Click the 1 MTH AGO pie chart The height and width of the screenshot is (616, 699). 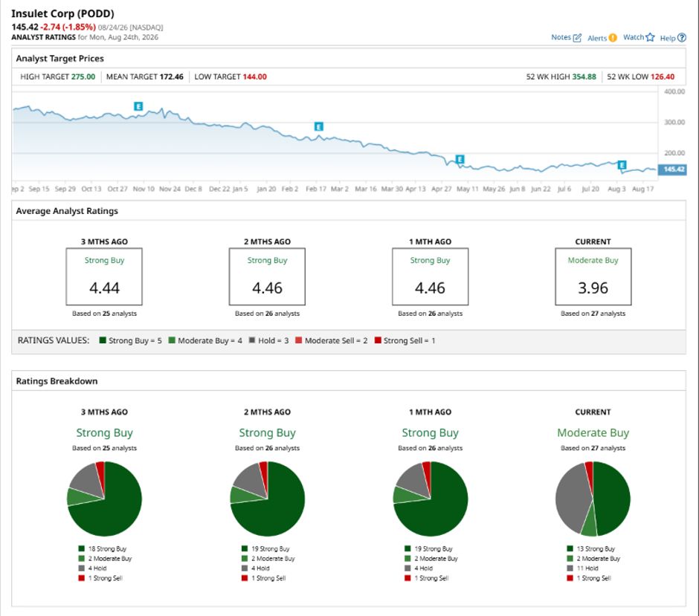[x=431, y=499]
